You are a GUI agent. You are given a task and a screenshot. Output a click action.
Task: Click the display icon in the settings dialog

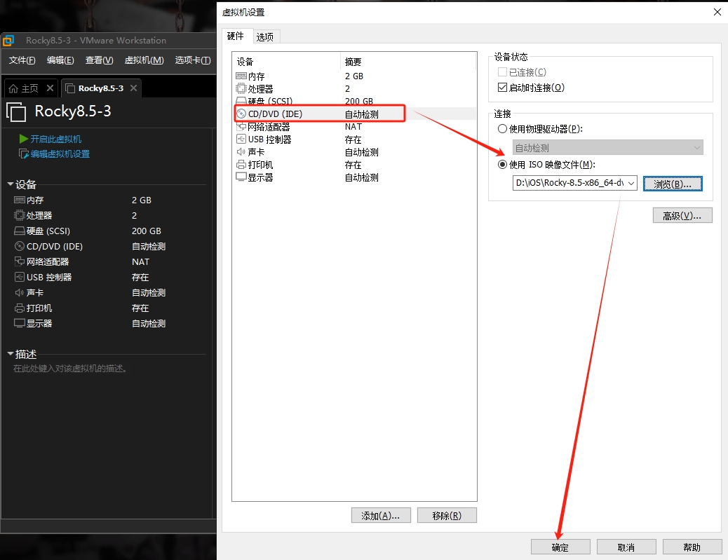pyautogui.click(x=241, y=177)
